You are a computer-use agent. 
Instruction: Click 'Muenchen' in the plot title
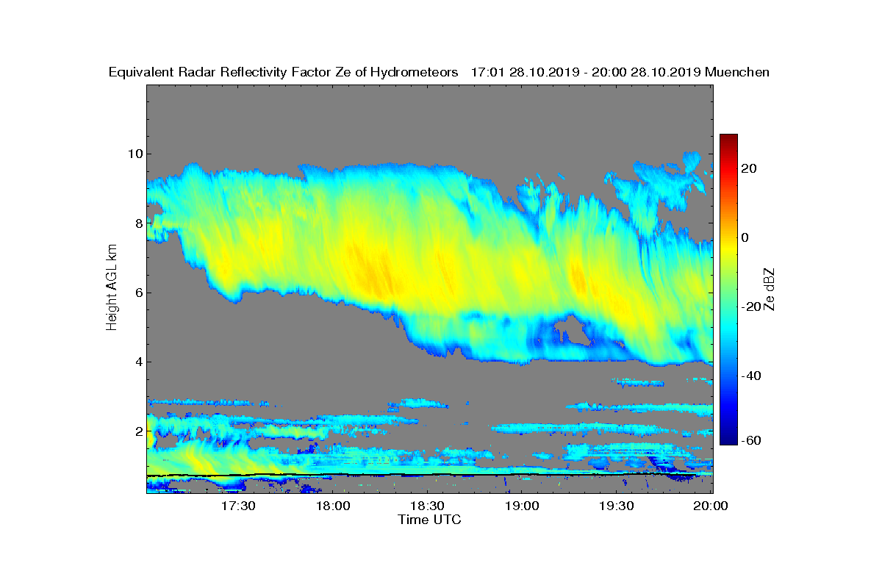pos(737,72)
